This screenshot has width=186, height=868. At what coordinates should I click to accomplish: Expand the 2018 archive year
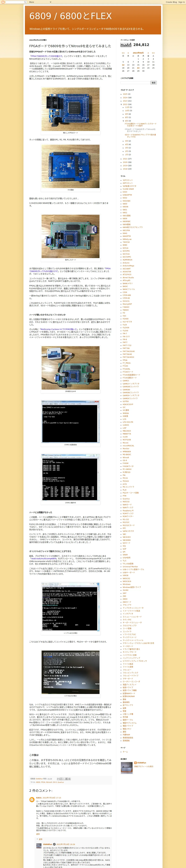pos(122,169)
